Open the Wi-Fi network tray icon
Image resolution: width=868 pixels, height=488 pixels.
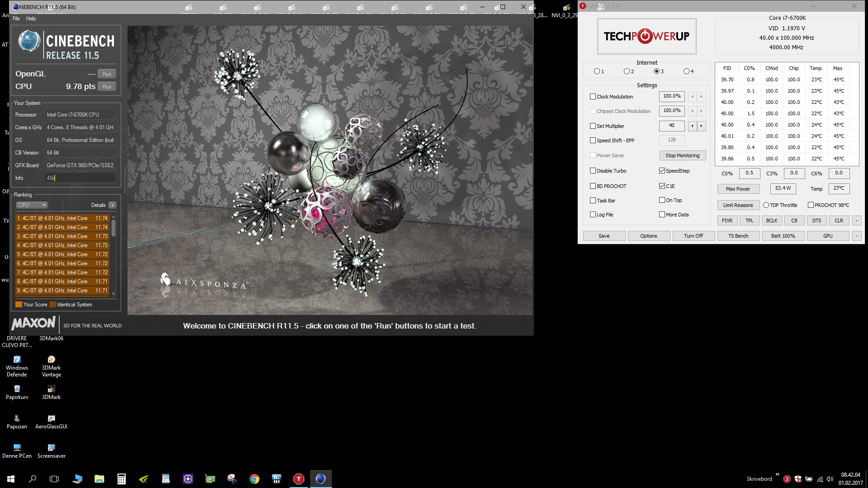click(820, 479)
